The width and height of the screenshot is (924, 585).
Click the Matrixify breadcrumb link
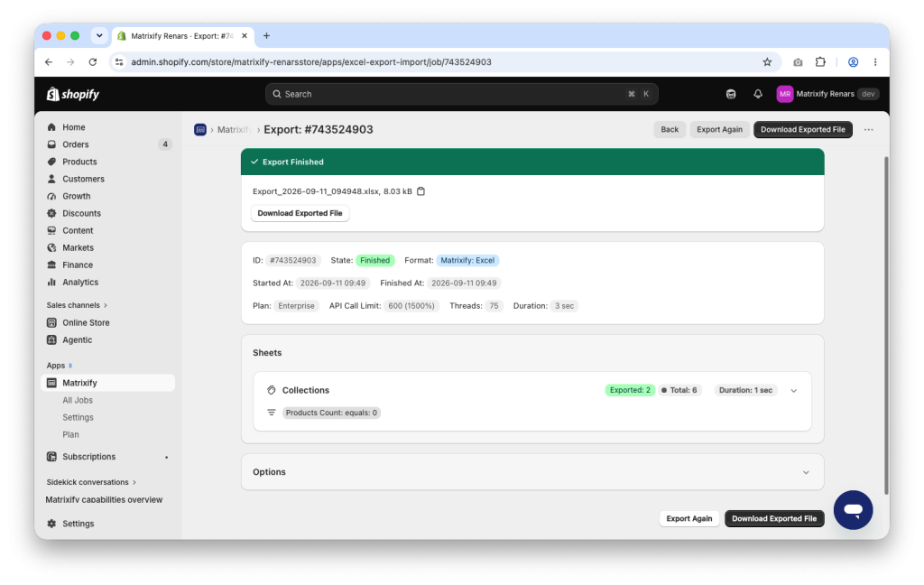point(234,130)
